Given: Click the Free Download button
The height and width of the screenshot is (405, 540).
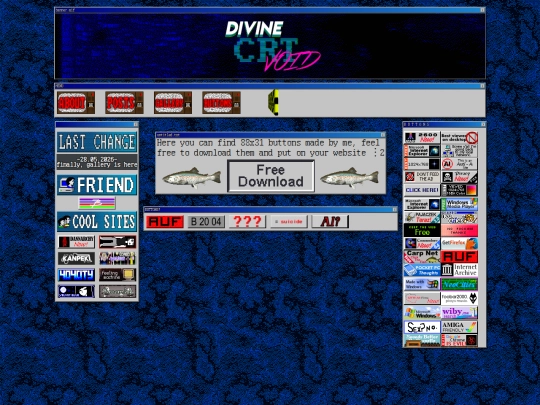Looking at the screenshot, I should (271, 176).
